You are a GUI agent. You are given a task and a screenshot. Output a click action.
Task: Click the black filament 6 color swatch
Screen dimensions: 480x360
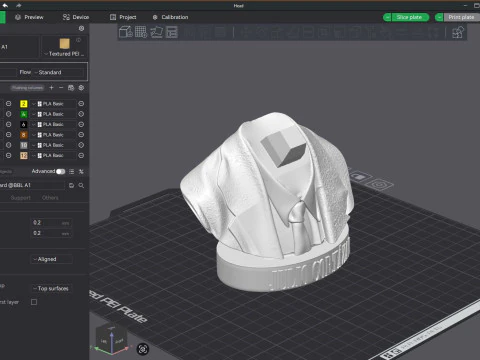coord(24,124)
